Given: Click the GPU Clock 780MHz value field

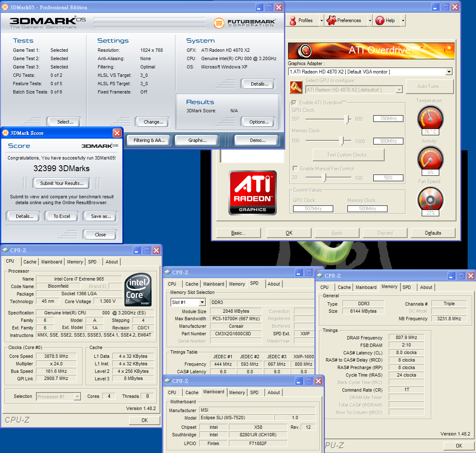Looking at the screenshot, I should click(x=388, y=119).
